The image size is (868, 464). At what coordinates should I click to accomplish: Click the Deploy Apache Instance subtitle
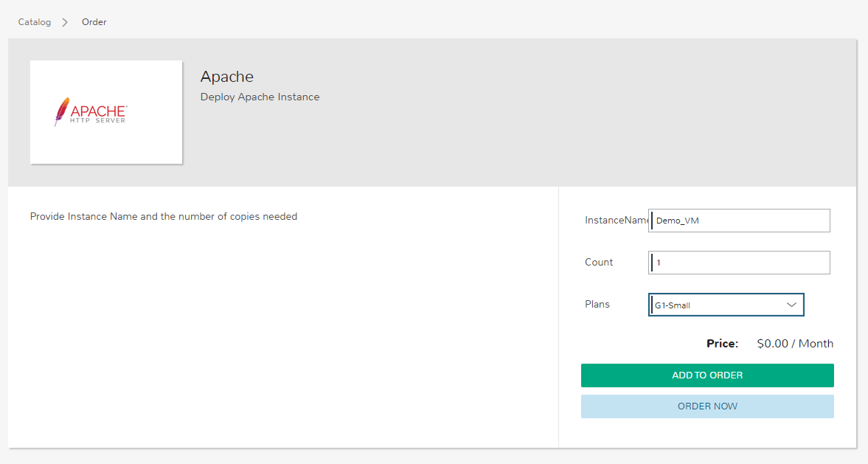tap(260, 97)
